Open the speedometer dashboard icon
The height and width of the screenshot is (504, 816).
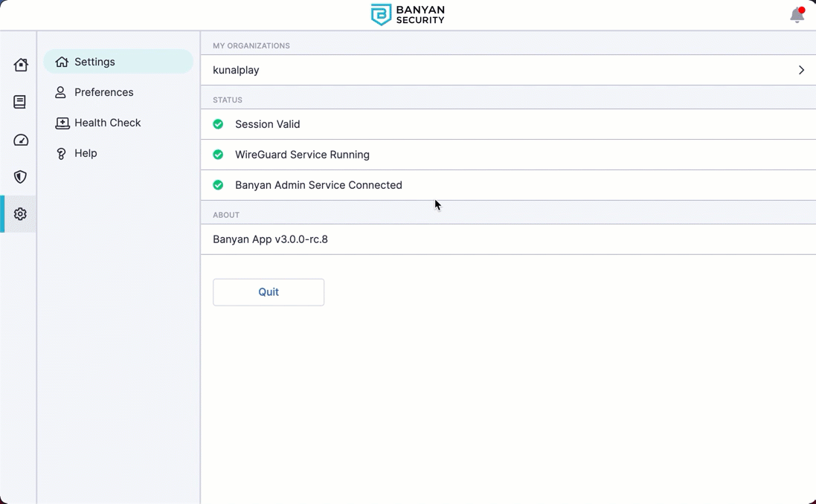click(21, 140)
